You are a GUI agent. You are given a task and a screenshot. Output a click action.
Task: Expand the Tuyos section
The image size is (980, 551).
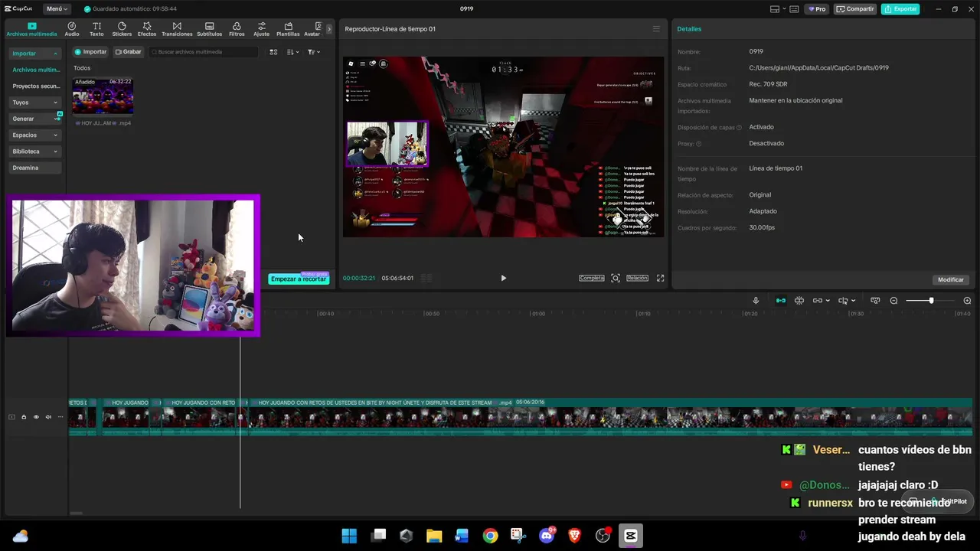pyautogui.click(x=34, y=102)
